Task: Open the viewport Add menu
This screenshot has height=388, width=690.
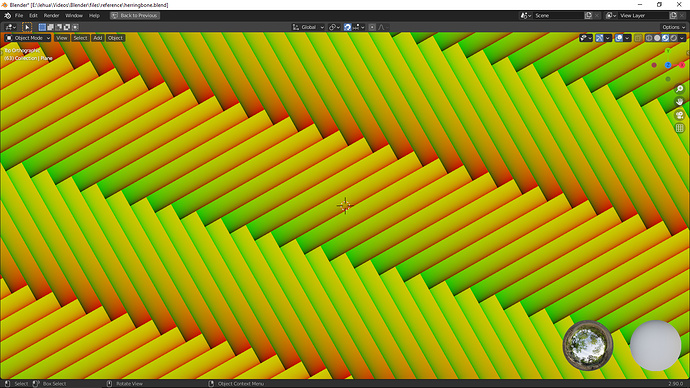Action: point(97,38)
